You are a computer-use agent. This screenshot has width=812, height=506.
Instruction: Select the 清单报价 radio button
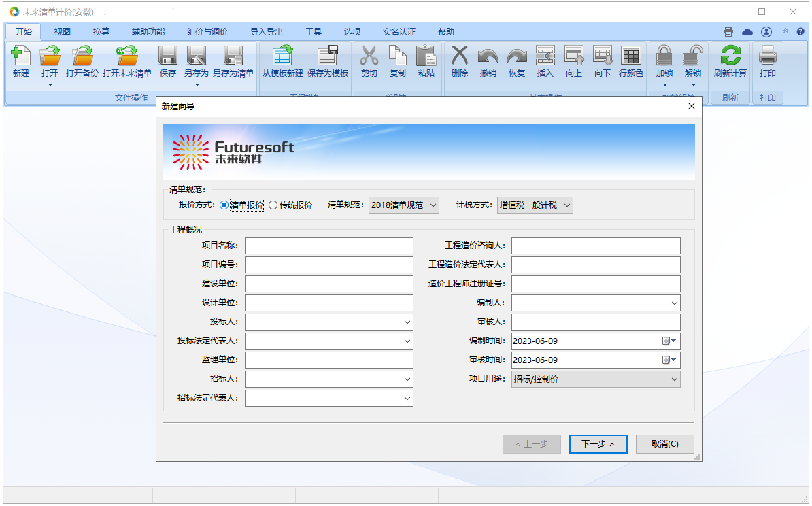point(224,205)
